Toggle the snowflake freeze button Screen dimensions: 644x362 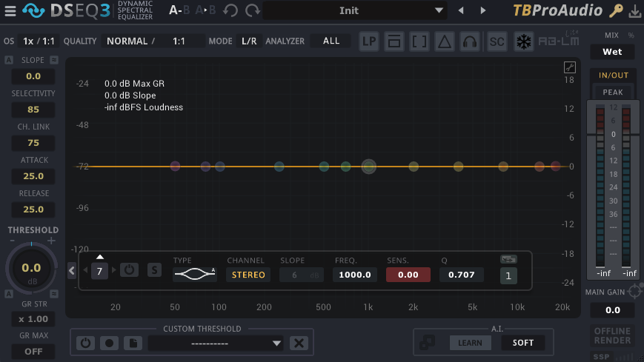coord(524,41)
